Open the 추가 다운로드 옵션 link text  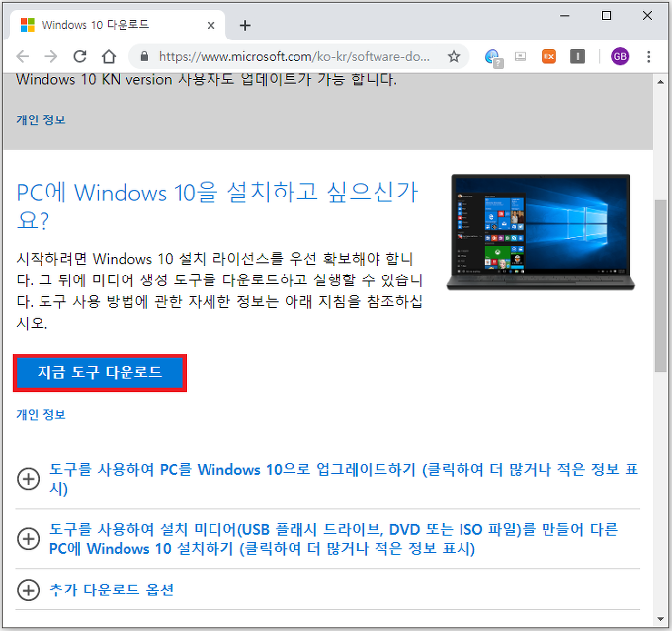pos(112,590)
